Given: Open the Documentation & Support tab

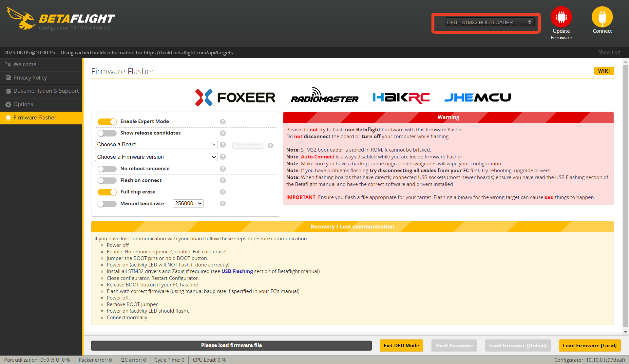Looking at the screenshot, I should click(x=41, y=91).
